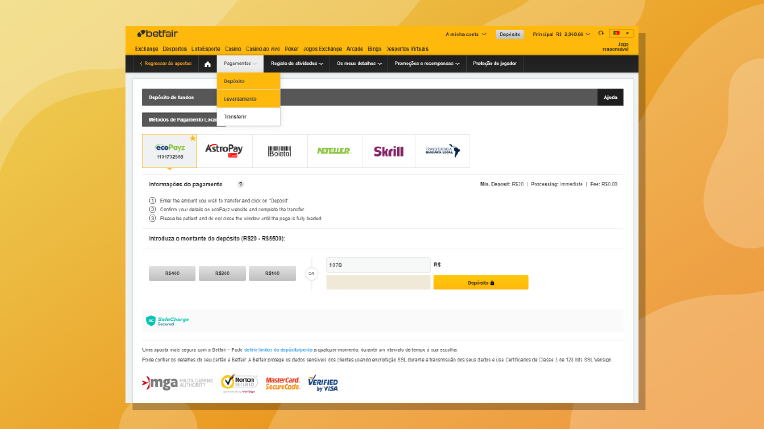Go to Poker section
The height and width of the screenshot is (429, 764).
tap(291, 49)
